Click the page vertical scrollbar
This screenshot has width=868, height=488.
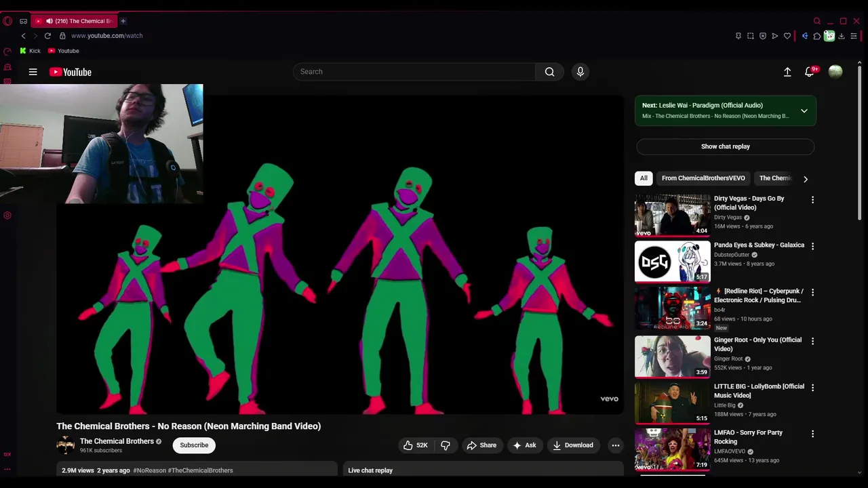(x=861, y=142)
